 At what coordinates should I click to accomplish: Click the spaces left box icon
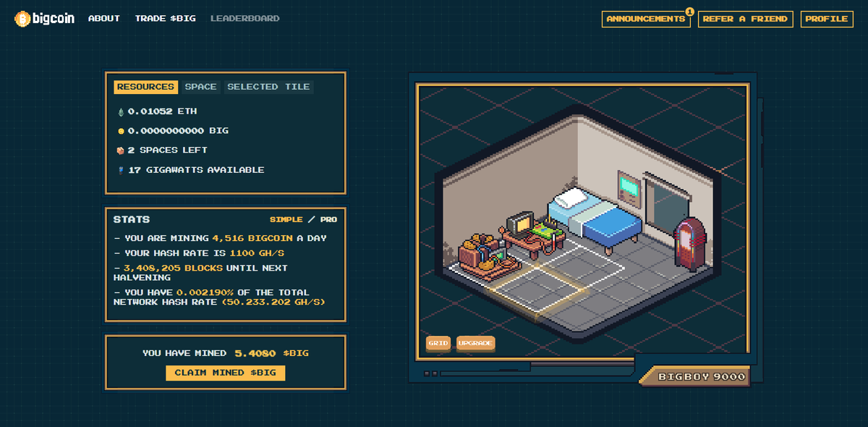[121, 151]
